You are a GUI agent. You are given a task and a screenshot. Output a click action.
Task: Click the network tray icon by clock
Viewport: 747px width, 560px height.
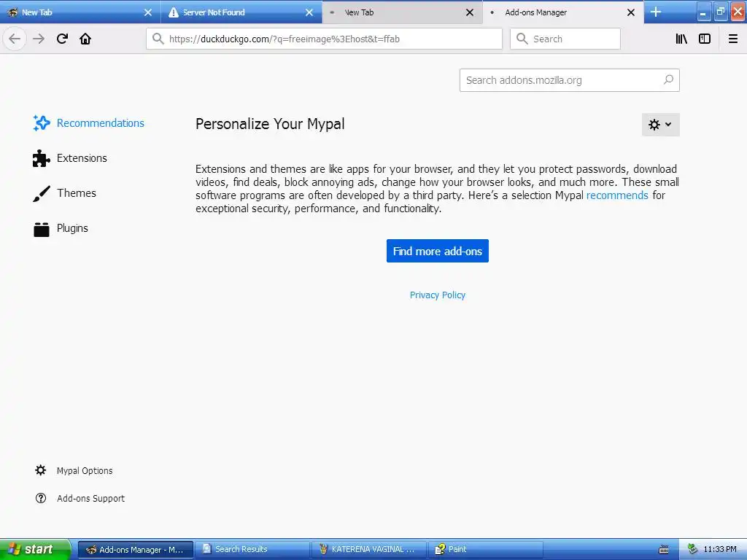(x=692, y=550)
